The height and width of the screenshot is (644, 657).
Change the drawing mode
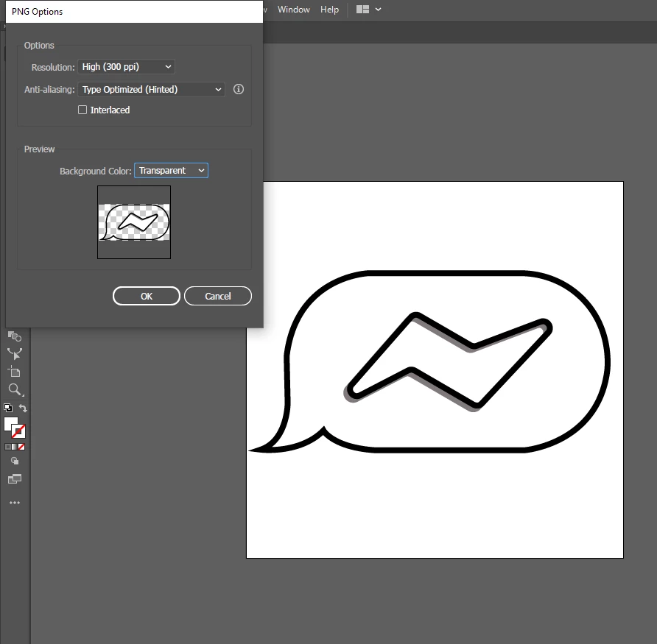(15, 461)
